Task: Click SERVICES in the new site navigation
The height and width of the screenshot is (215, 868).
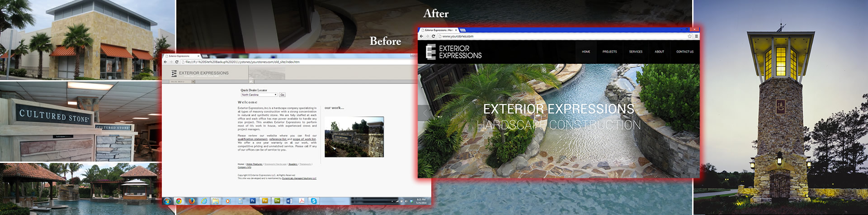Action: pyautogui.click(x=636, y=52)
